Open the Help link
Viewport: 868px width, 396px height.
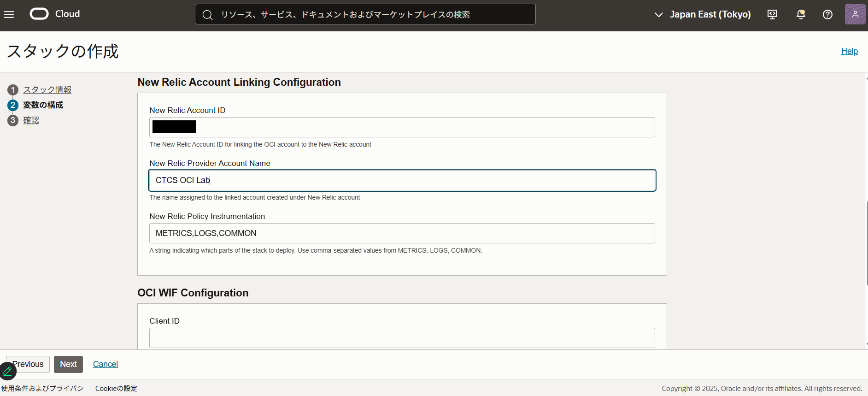point(849,51)
